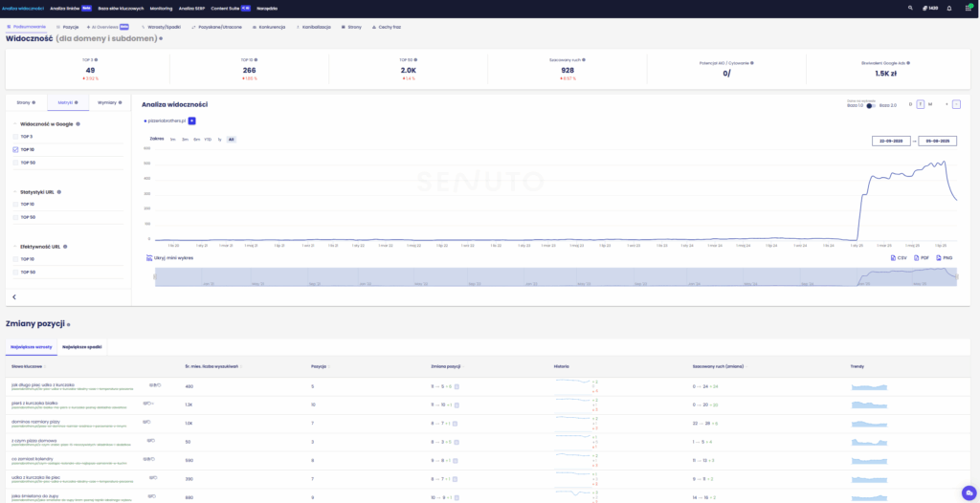Viewport: 980px width, 503px height.
Task: Open the Monitoring menu item
Action: [161, 8]
